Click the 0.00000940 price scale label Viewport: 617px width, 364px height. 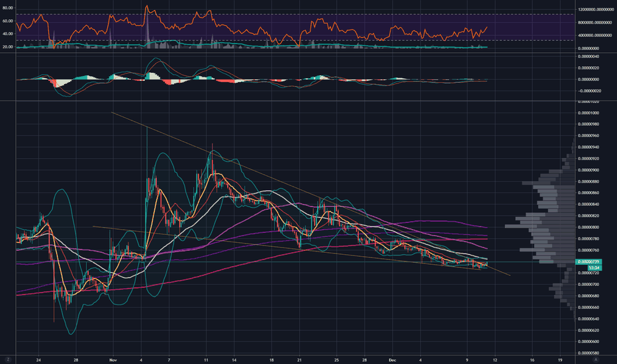pos(588,148)
